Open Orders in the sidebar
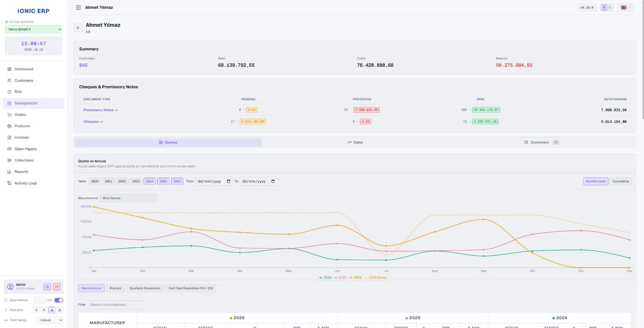 33,115
